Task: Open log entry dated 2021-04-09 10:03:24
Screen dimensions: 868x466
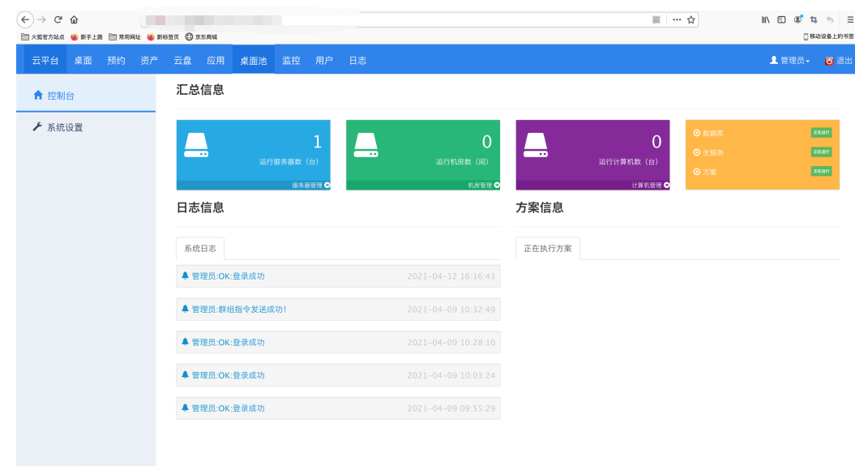Action: pyautogui.click(x=338, y=374)
